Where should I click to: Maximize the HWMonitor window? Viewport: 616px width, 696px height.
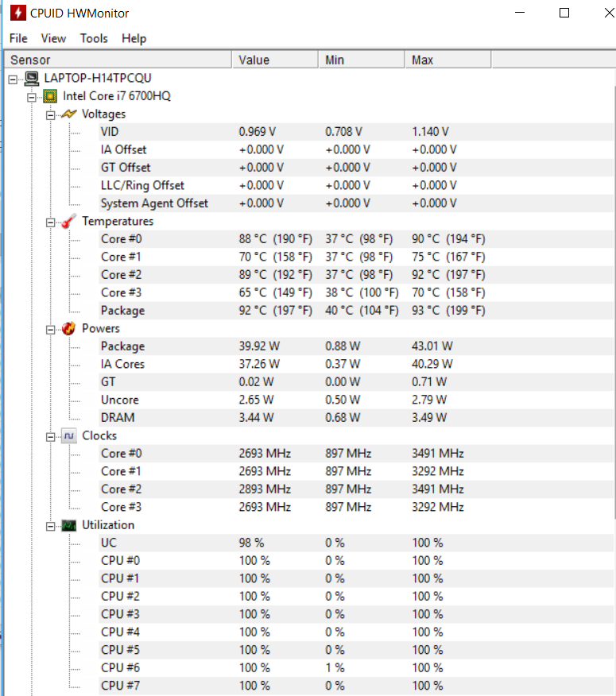[x=564, y=13]
